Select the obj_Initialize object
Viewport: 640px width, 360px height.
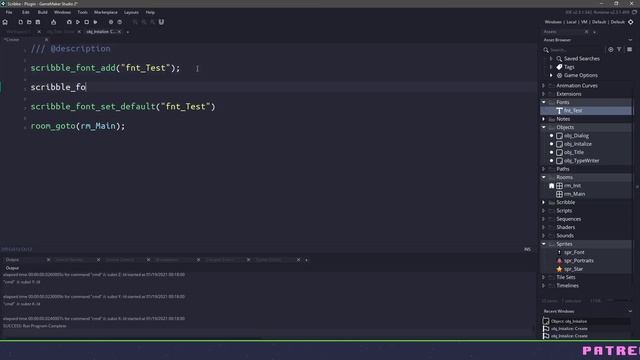click(x=578, y=144)
